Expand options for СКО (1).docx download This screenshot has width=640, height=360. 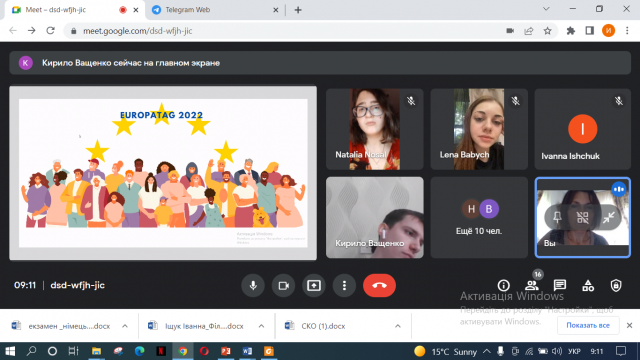(398, 326)
